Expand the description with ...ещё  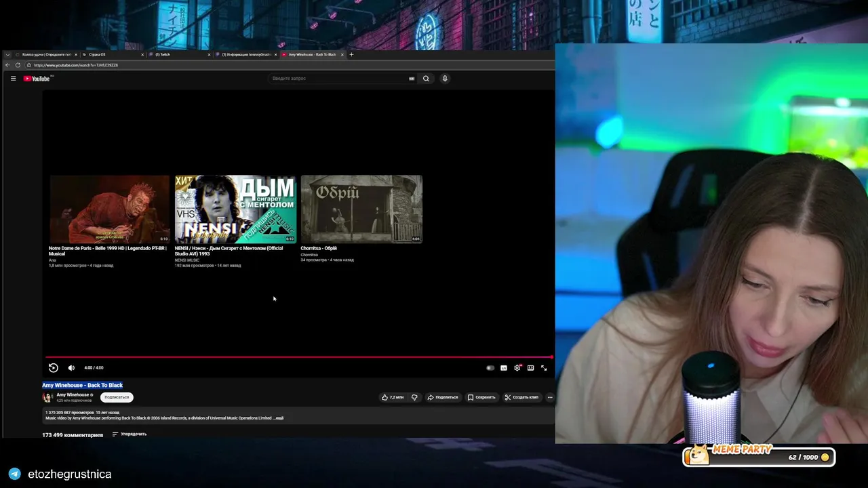[279, 418]
